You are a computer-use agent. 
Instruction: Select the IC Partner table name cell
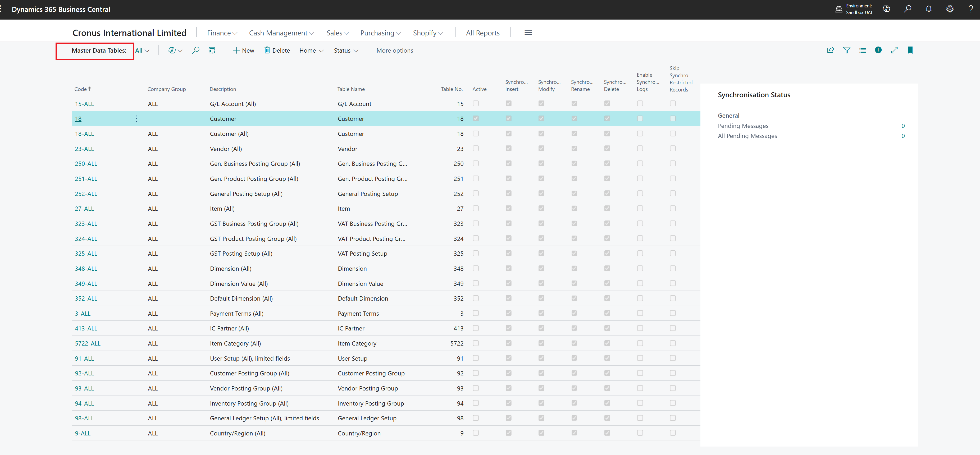pyautogui.click(x=351, y=328)
